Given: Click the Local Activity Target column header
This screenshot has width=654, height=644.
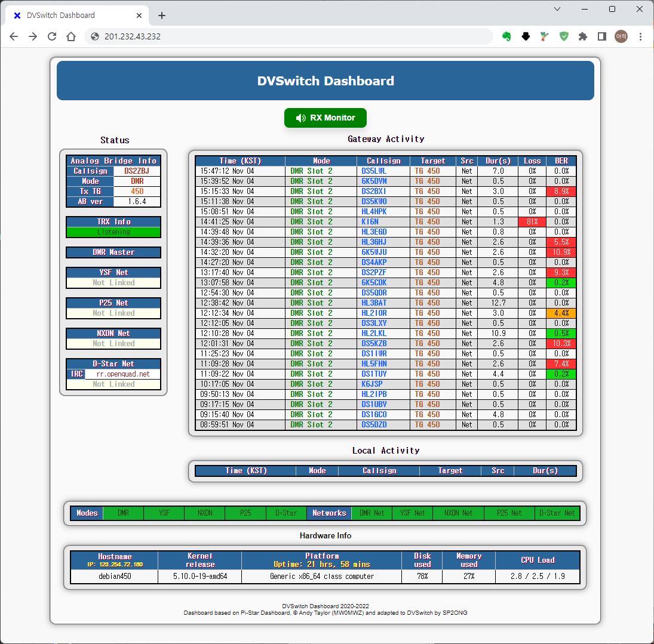Looking at the screenshot, I should [x=450, y=470].
